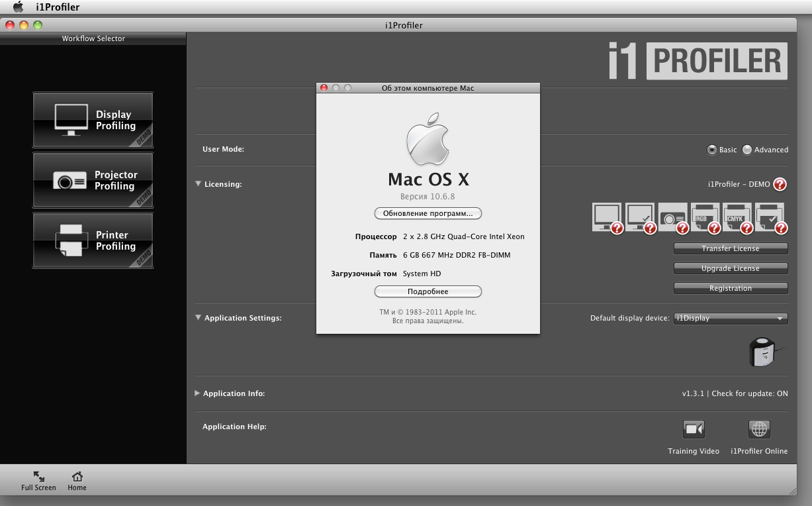Open Display Profiling workflow
Viewport: 812px width, 506px height.
click(93, 120)
